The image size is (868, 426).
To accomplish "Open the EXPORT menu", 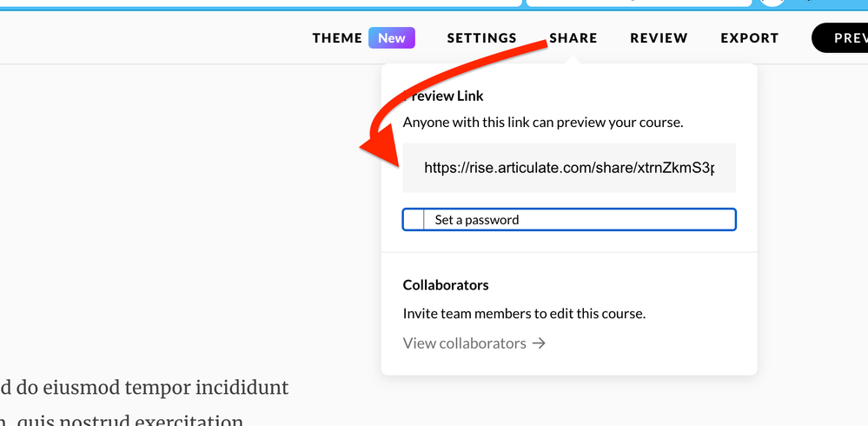I will pos(749,38).
